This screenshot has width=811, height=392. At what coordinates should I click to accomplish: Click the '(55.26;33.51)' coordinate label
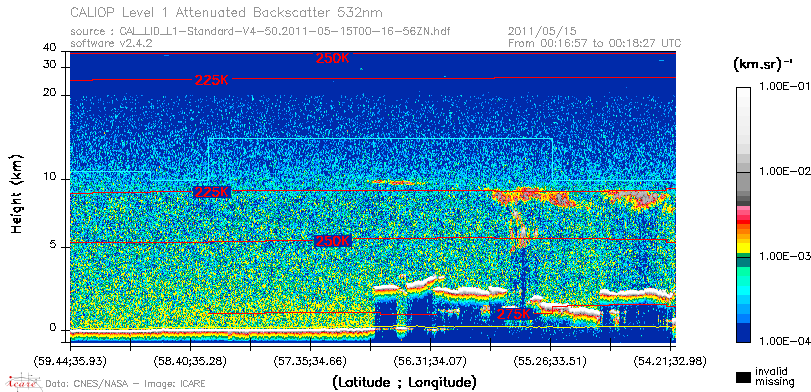click(x=550, y=360)
